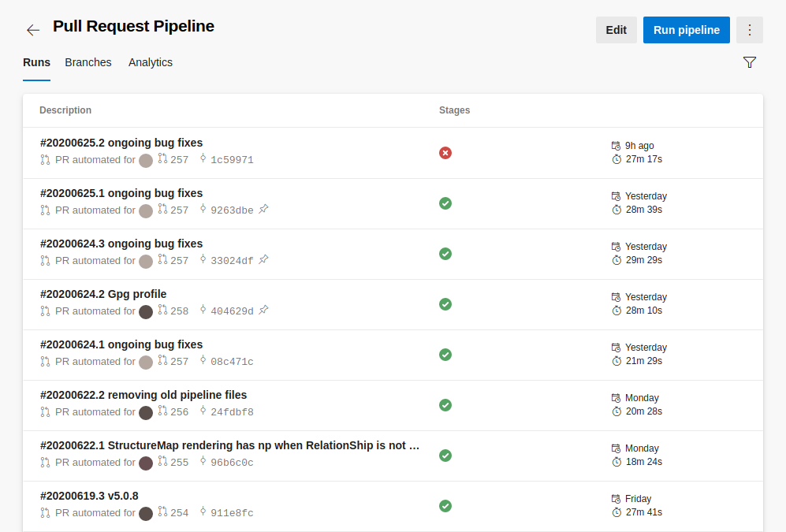
Task: Click the pin icon next to commit 33024df
Action: [x=263, y=259]
